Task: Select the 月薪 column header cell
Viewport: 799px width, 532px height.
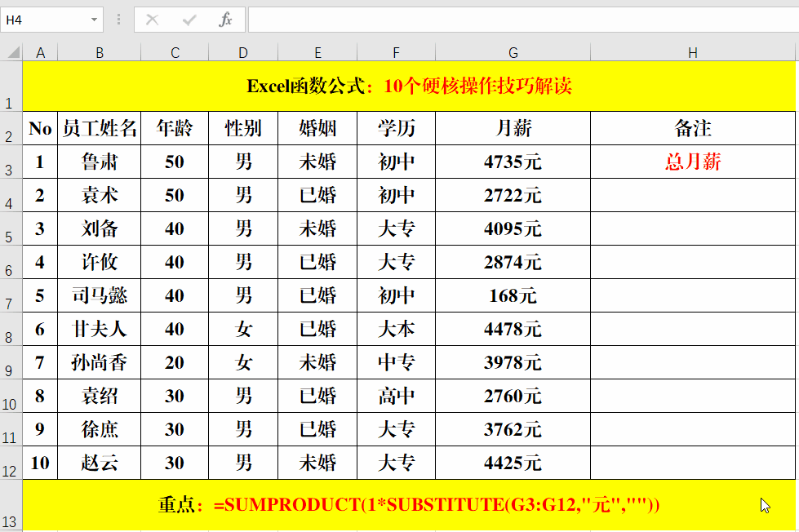Action: click(513, 128)
